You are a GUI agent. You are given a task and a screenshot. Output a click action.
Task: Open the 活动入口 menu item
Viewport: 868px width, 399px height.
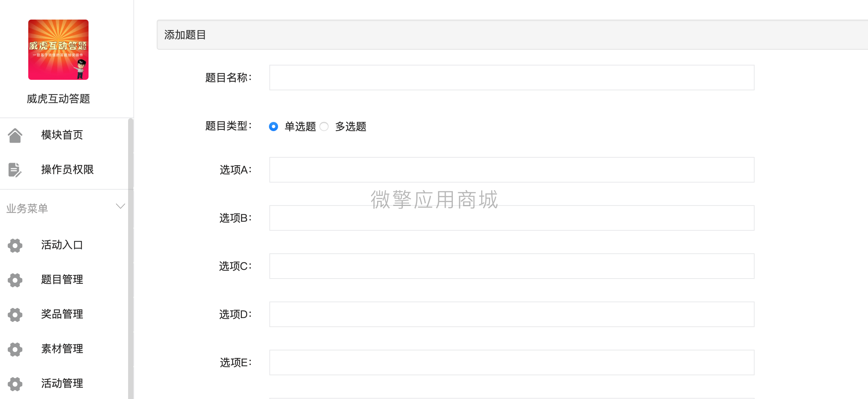point(62,245)
